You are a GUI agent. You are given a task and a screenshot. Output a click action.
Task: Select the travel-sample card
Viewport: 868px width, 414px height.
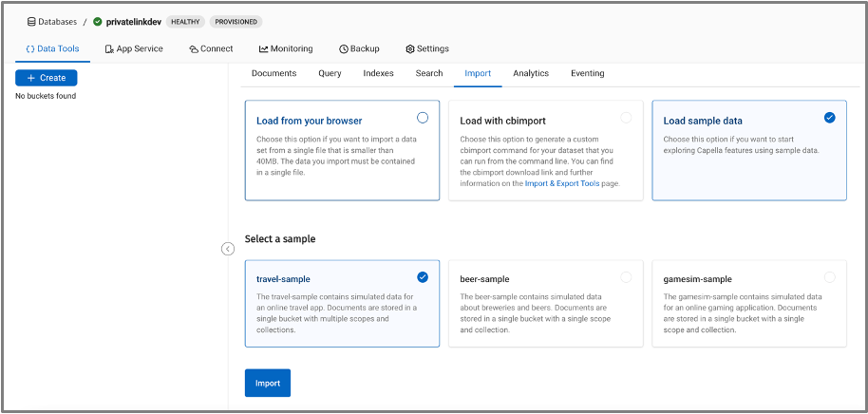coord(342,304)
